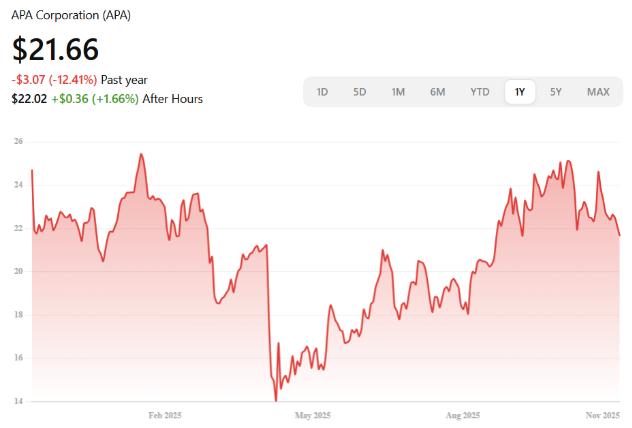Display MAX price history

click(x=598, y=92)
